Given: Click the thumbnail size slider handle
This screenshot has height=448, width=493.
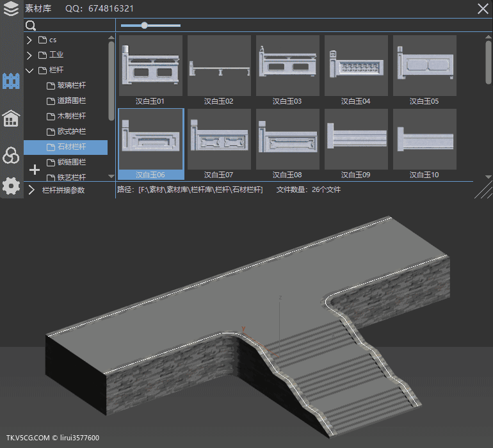Looking at the screenshot, I should [144, 26].
